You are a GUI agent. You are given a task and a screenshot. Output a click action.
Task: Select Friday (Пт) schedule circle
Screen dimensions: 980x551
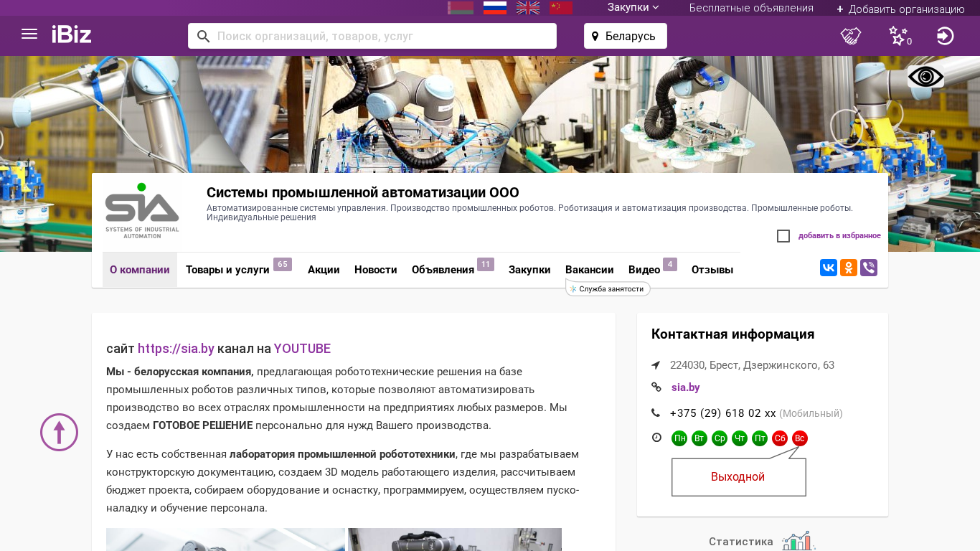coord(760,438)
